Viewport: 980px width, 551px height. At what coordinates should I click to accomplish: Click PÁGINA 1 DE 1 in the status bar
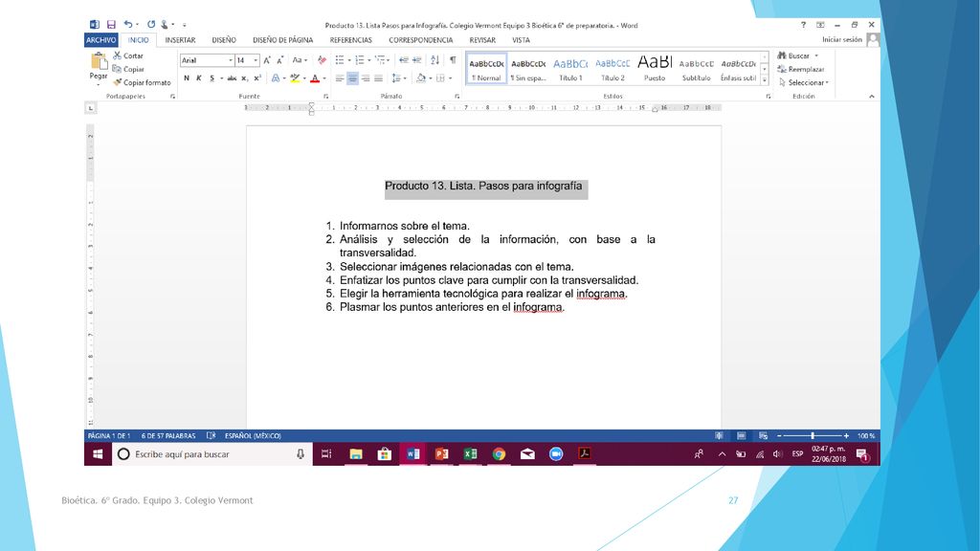[109, 435]
